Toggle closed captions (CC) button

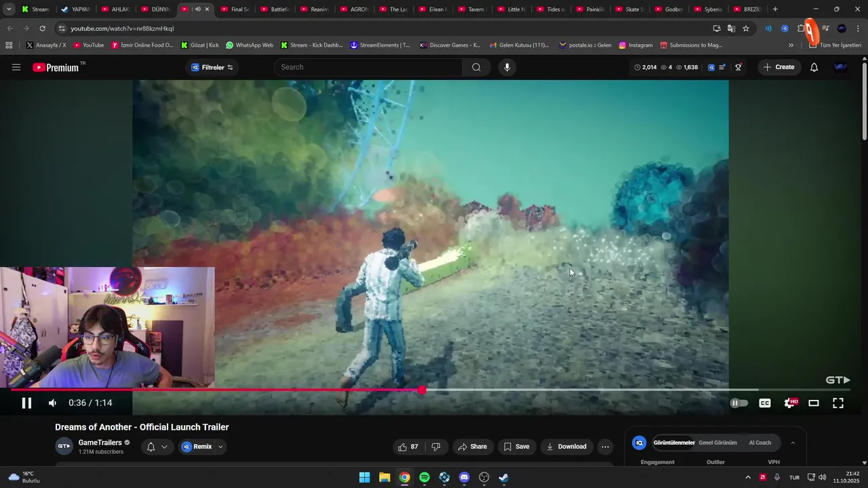[x=764, y=403]
